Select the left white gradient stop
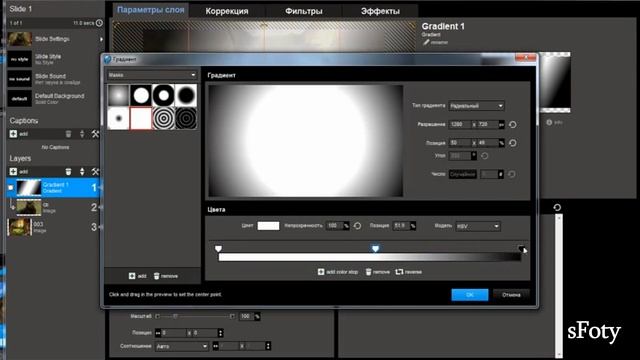Screen dimensions: 640x360 coord(218,248)
